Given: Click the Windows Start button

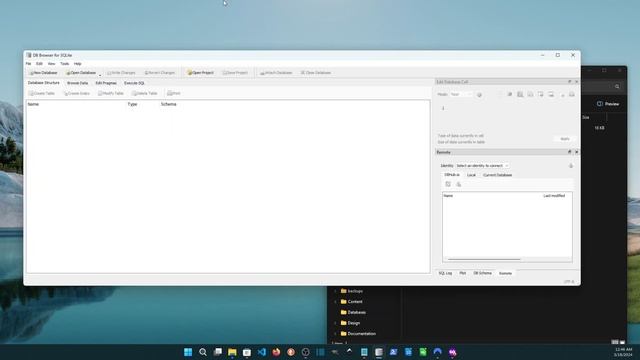Looking at the screenshot, I should 188,352.
